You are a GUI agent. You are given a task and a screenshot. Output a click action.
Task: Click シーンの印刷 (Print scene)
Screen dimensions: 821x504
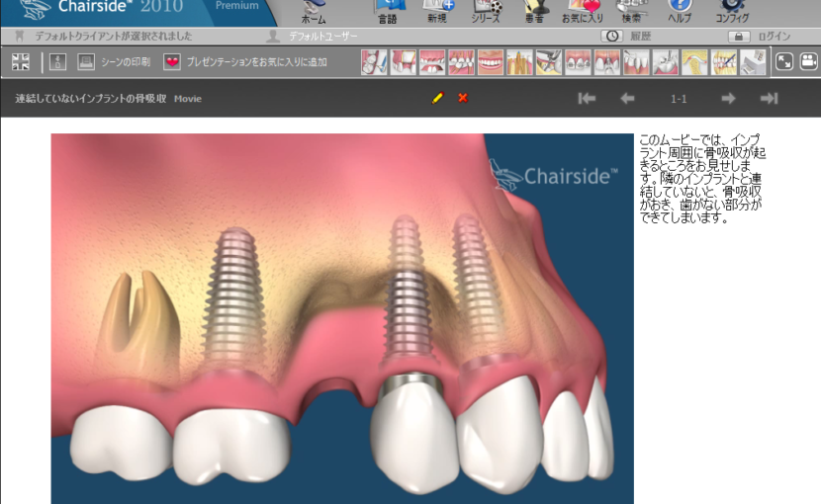(108, 62)
